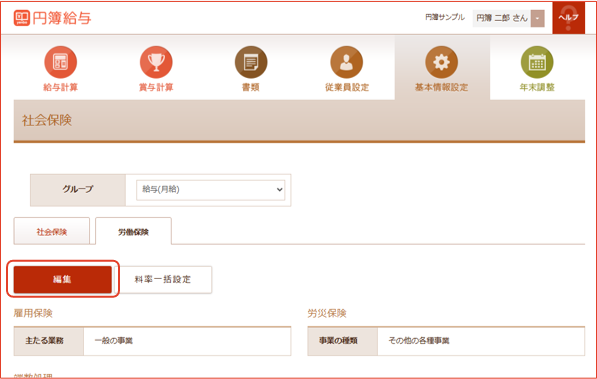This screenshot has width=597, height=379.
Task: Click the 円簿給与 logo
Action: click(x=53, y=18)
